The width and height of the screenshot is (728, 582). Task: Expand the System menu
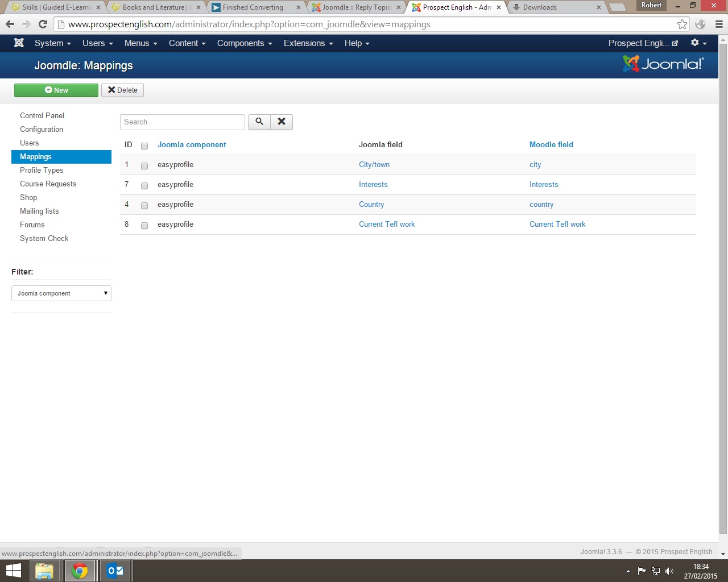[52, 43]
